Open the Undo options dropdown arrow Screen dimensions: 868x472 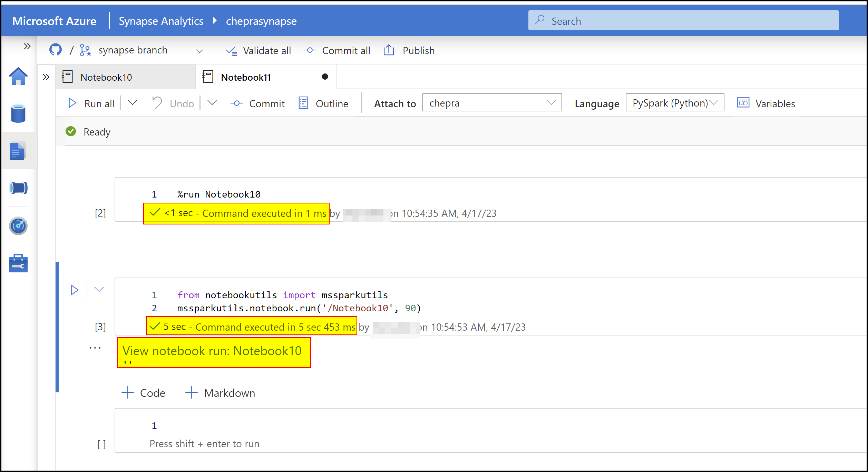click(212, 103)
